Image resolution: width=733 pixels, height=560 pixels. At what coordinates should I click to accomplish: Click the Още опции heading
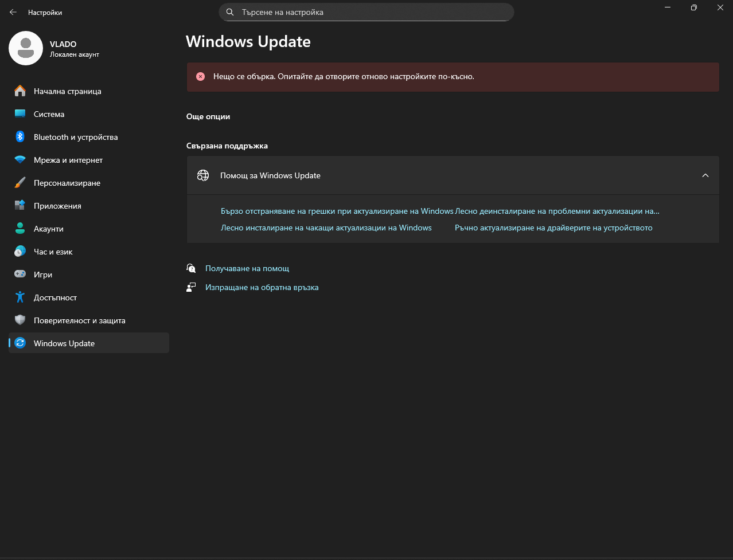point(208,116)
